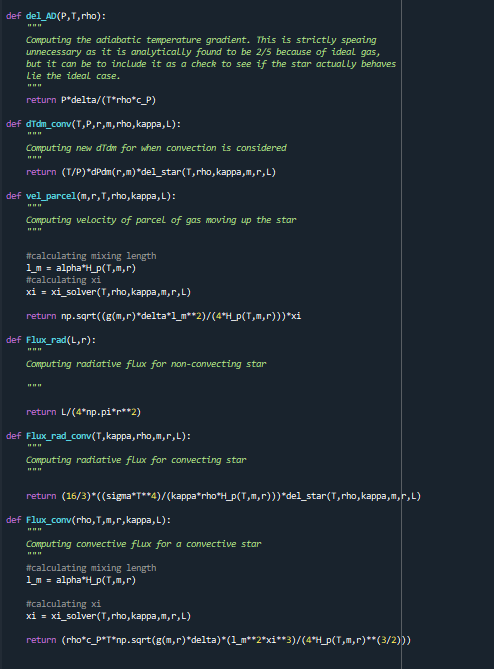Click docstring line 'lie the ideal case.'
This screenshot has height=669, width=494.
coord(73,76)
